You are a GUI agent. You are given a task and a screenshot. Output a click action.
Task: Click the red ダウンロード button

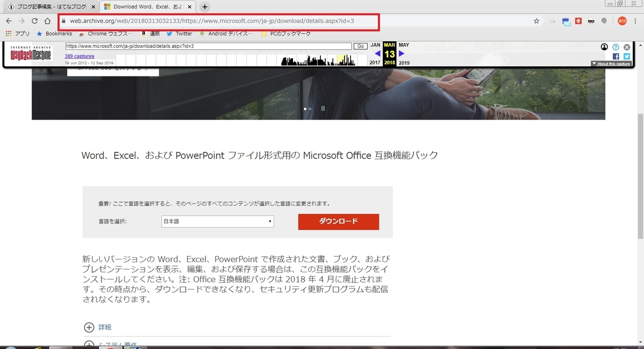pyautogui.click(x=339, y=221)
